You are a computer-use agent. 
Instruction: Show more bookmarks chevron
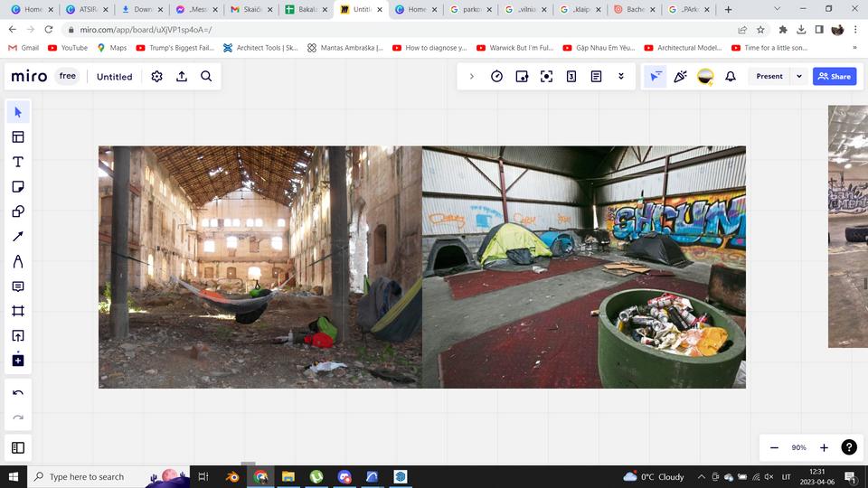point(854,48)
